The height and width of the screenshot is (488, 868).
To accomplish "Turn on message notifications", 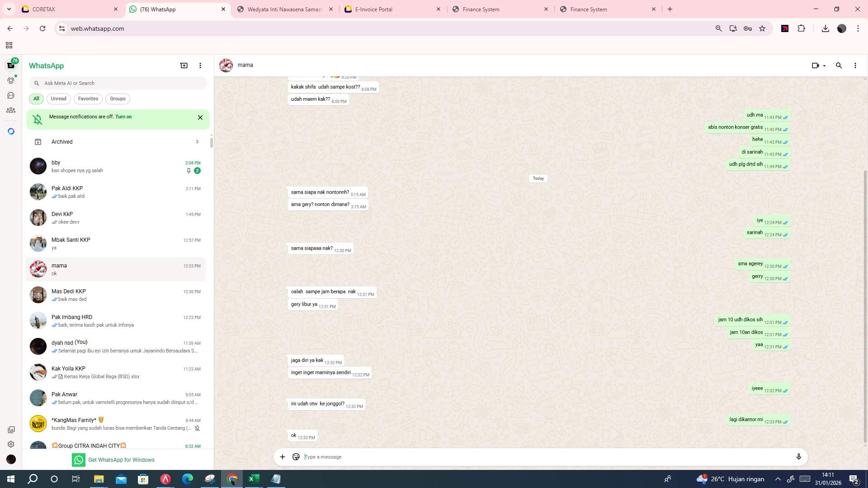I will [124, 117].
